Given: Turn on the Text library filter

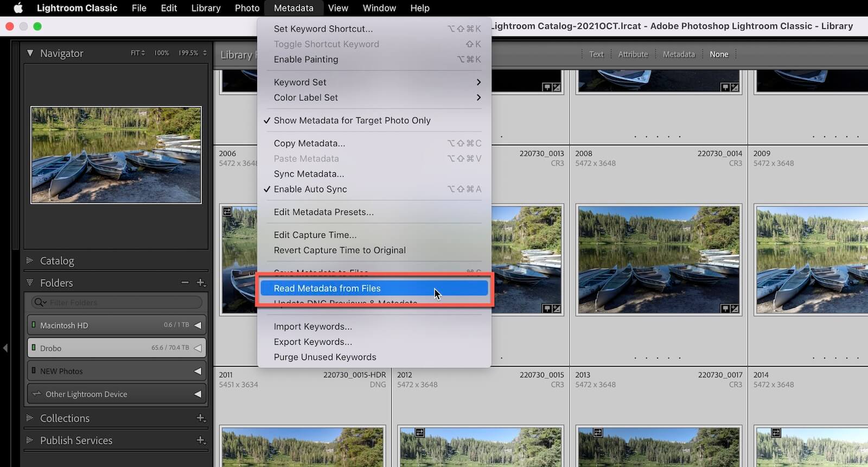Looking at the screenshot, I should coord(596,54).
